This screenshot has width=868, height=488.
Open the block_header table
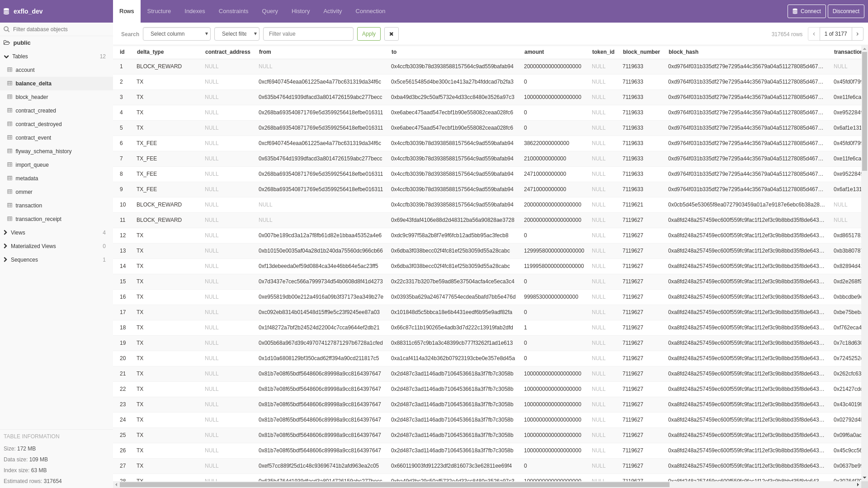[32, 97]
